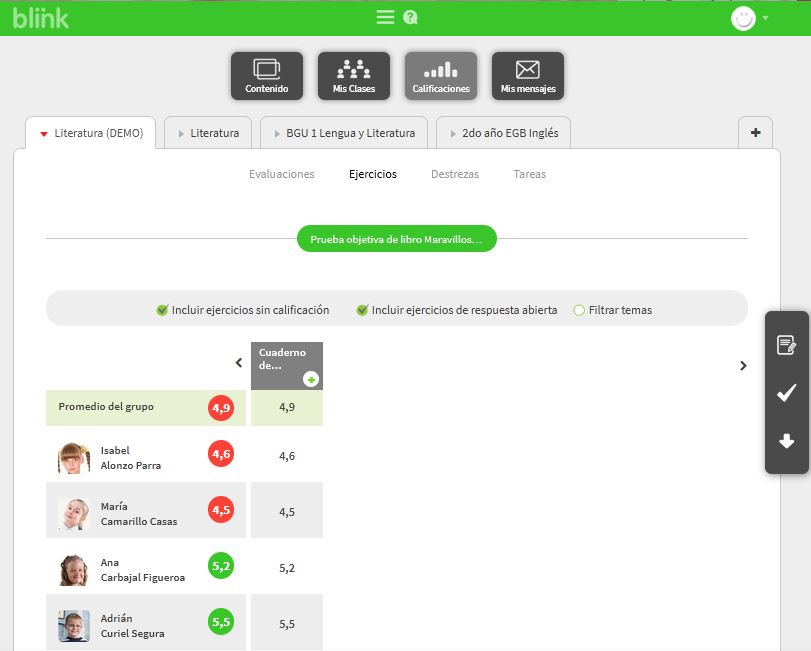Click the help question mark icon
Viewport: 811px width, 651px height.
410,18
